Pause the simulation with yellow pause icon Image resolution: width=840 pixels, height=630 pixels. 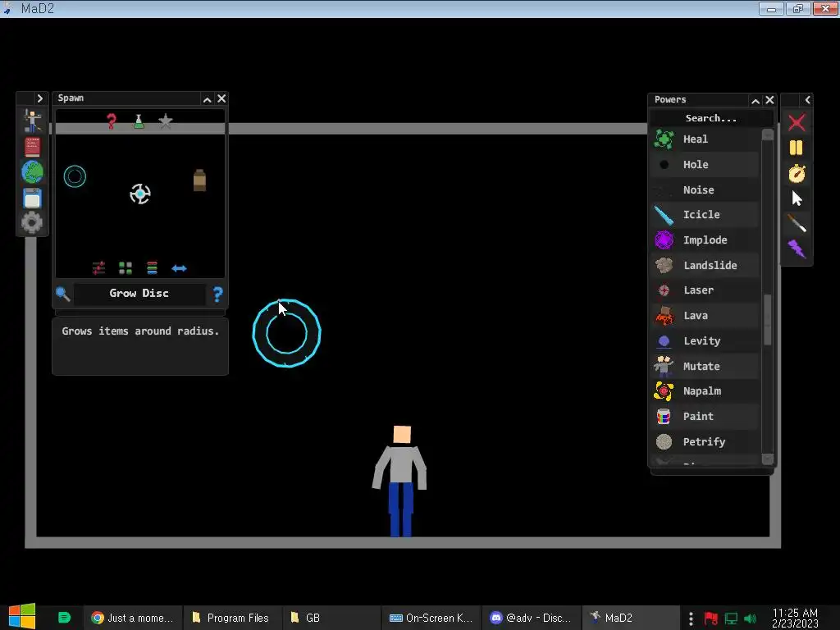797,148
